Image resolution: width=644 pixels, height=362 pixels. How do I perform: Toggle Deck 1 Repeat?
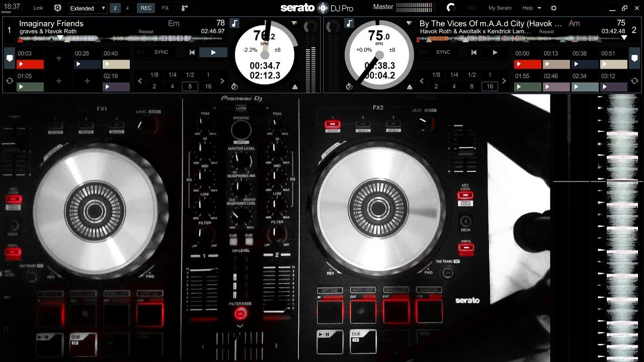click(146, 31)
